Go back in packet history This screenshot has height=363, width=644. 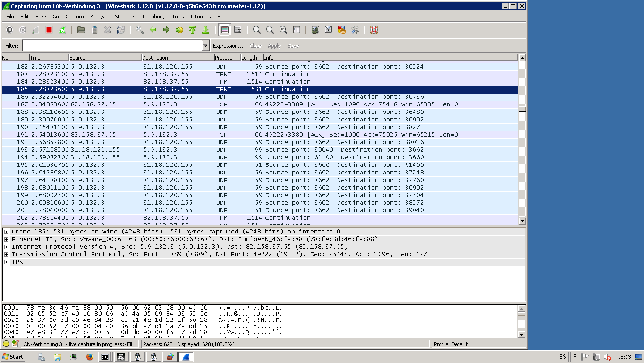click(x=153, y=30)
